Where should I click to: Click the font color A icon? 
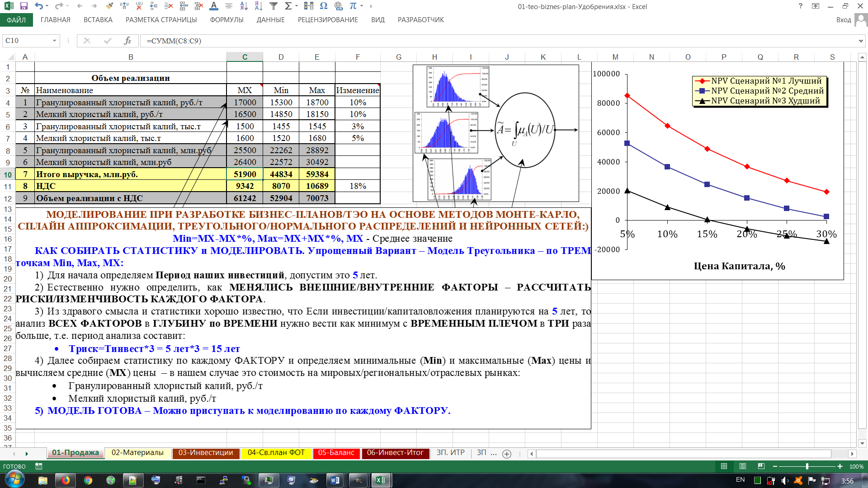214,6
